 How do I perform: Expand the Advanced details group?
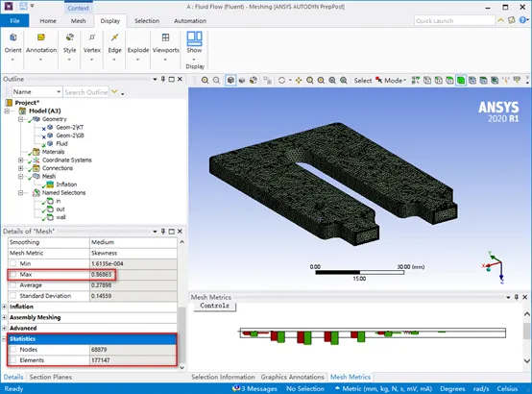[x=4, y=328]
